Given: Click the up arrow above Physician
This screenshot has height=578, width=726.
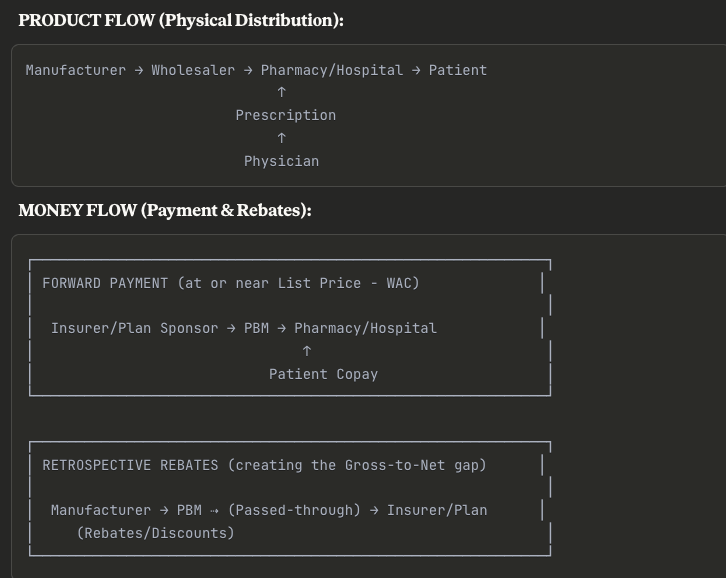Looking at the screenshot, I should (282, 138).
